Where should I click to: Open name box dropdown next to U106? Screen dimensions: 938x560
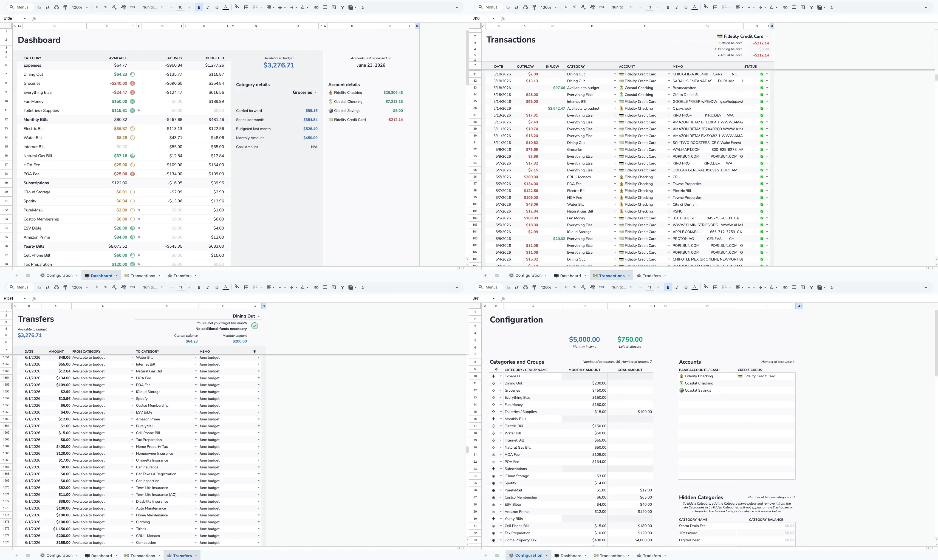(24, 18)
